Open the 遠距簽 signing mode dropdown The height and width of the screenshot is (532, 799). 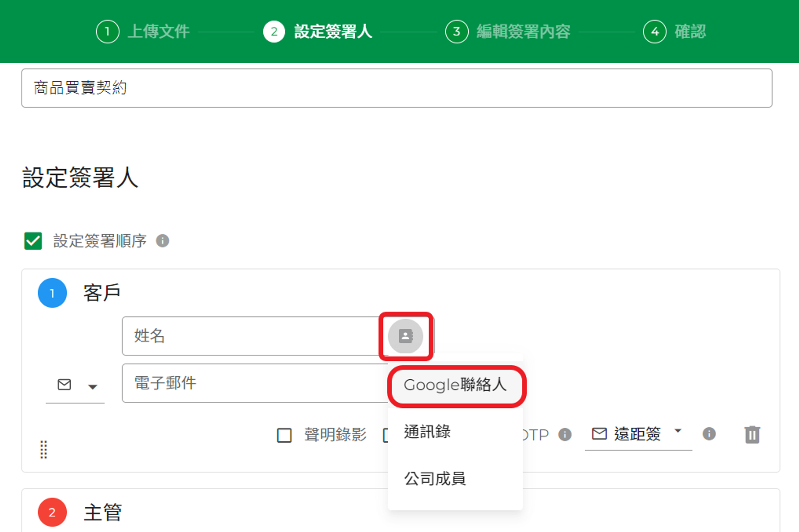tap(638, 434)
